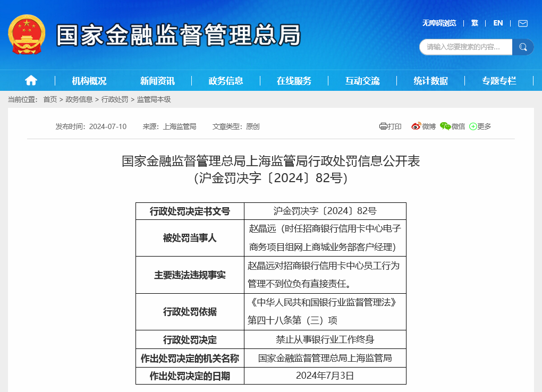Click the printer icon for 打印

[x=383, y=126]
